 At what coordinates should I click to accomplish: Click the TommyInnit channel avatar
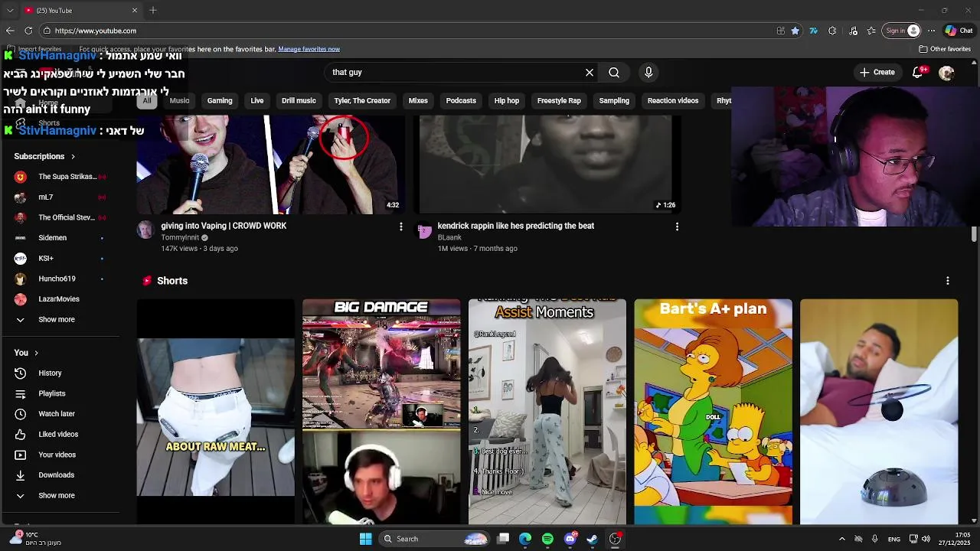(x=145, y=230)
